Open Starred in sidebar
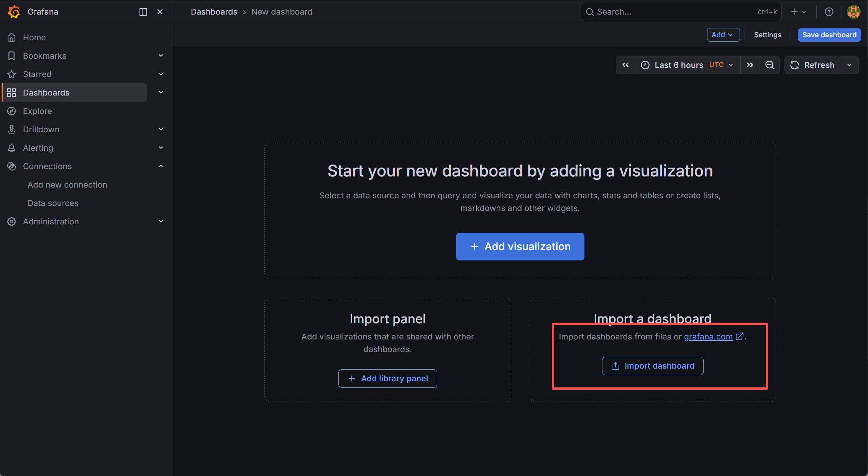 [x=37, y=74]
